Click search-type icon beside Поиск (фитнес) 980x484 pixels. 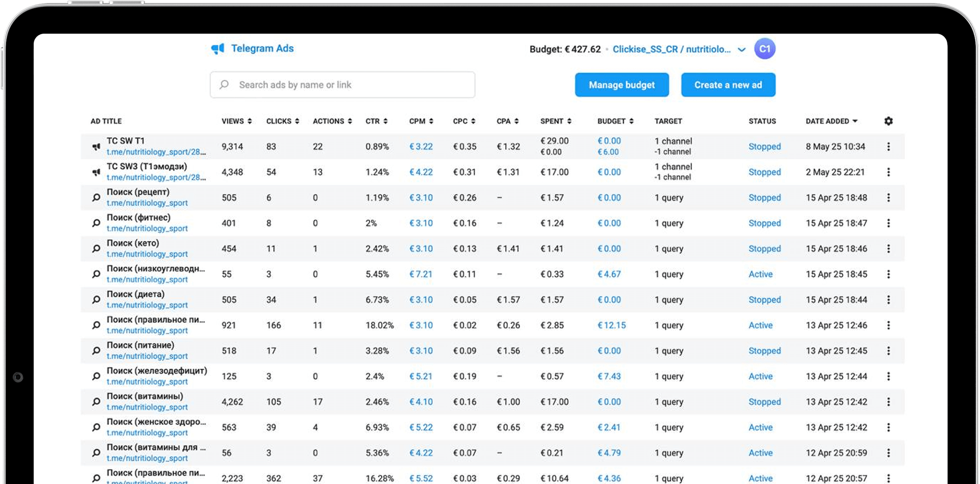pyautogui.click(x=96, y=223)
